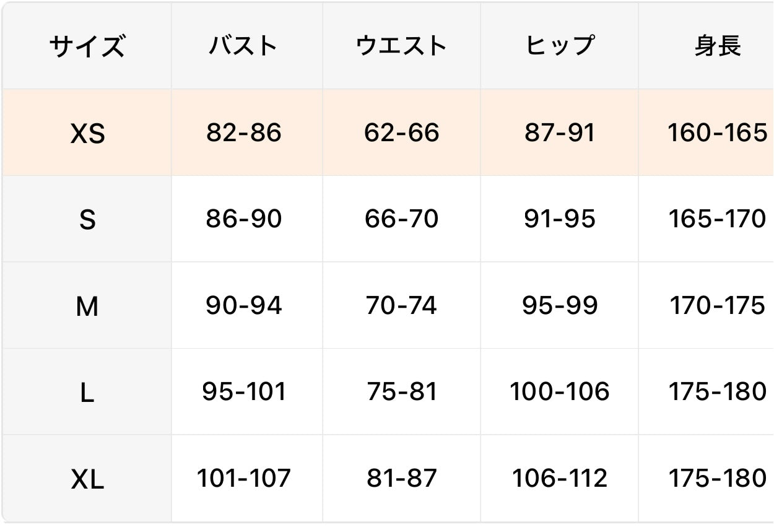Screen dimensions: 774x532
Task: Click the バスト column header
Action: [x=243, y=46]
